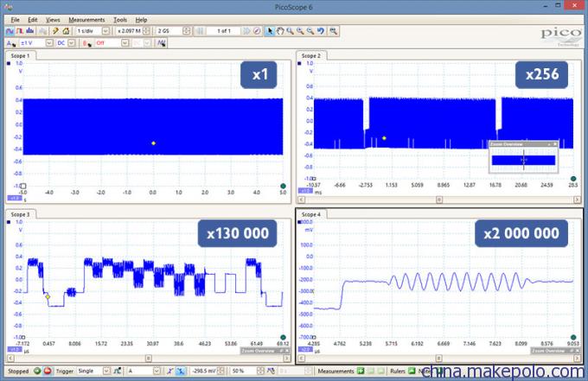Adjust the x 2.097 M zoom spinner
The width and height of the screenshot is (588, 381).
146,31
